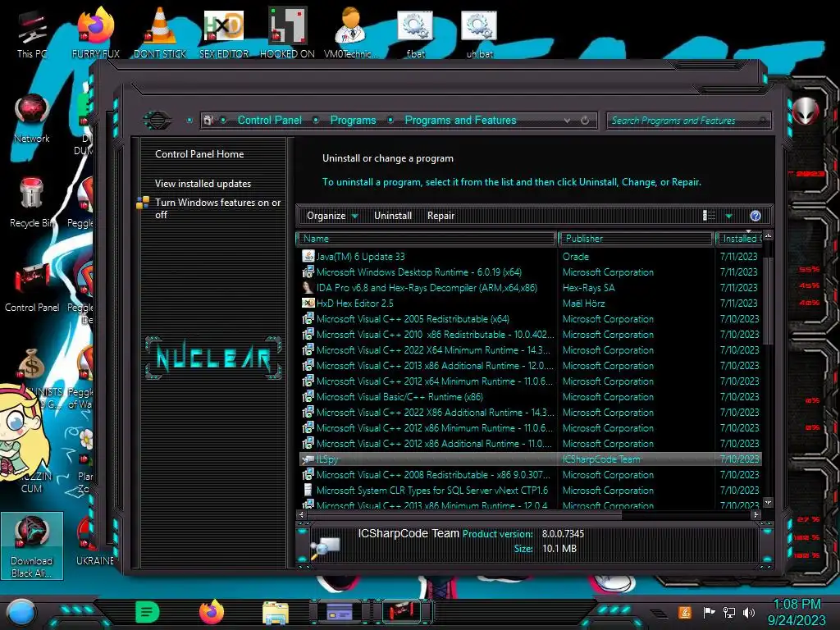Click the Alienware head gadget icon
840x630 pixels.
806,111
